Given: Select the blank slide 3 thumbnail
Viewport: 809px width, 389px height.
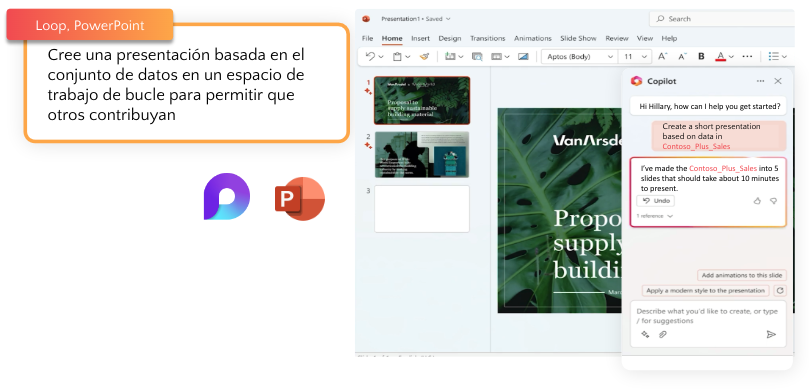Looking at the screenshot, I should tap(422, 209).
